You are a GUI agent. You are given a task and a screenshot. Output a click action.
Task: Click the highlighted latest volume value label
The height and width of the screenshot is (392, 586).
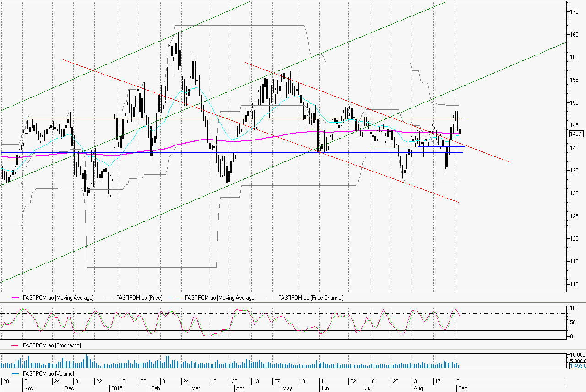pos(576,366)
